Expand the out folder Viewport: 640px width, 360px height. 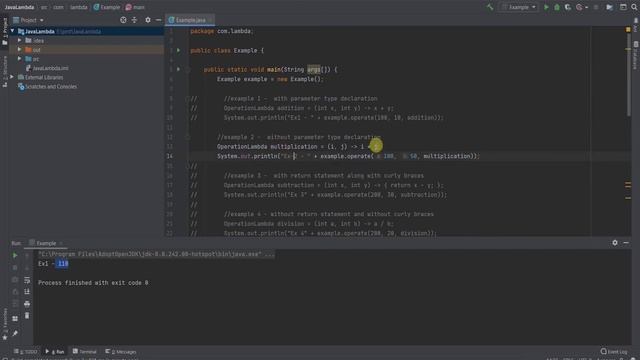coord(19,49)
